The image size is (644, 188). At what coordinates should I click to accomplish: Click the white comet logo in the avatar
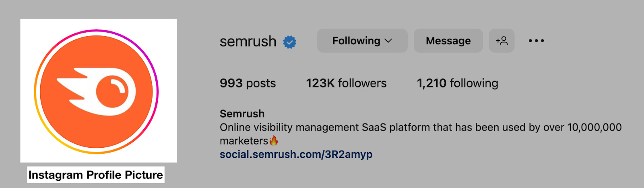click(x=97, y=90)
